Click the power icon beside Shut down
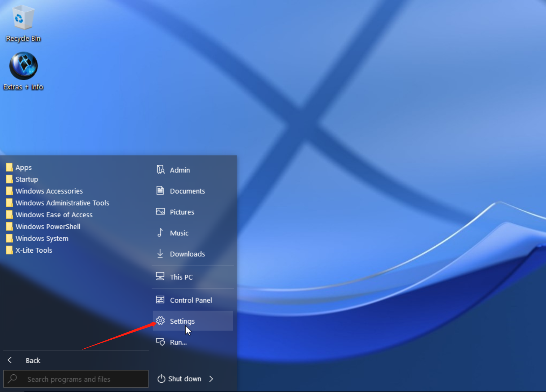 [161, 379]
